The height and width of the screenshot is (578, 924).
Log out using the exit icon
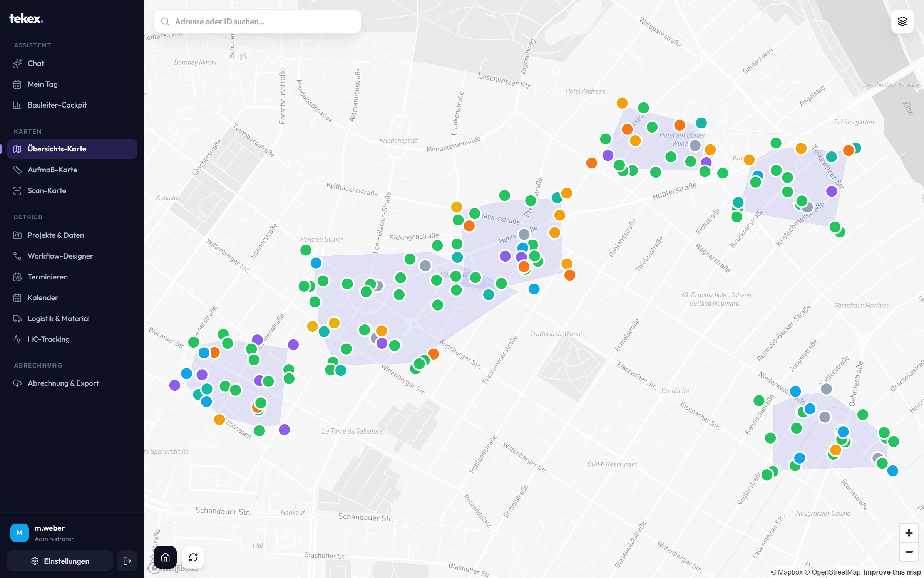click(x=127, y=561)
